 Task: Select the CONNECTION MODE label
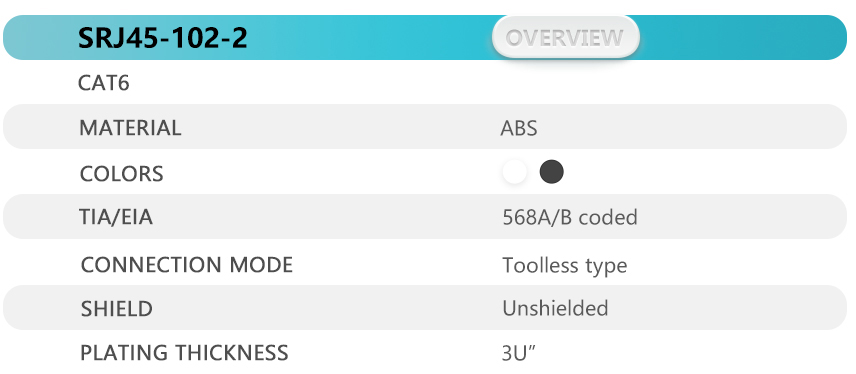pyautogui.click(x=187, y=265)
